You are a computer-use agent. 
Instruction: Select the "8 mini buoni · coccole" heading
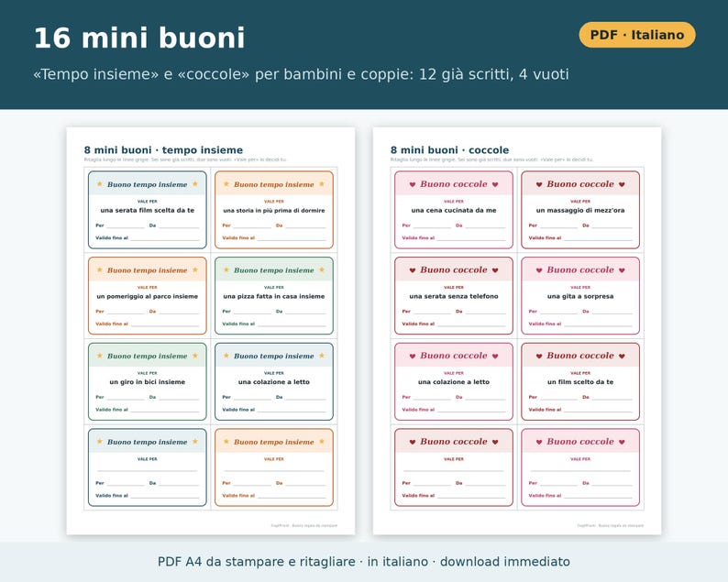pyautogui.click(x=449, y=150)
